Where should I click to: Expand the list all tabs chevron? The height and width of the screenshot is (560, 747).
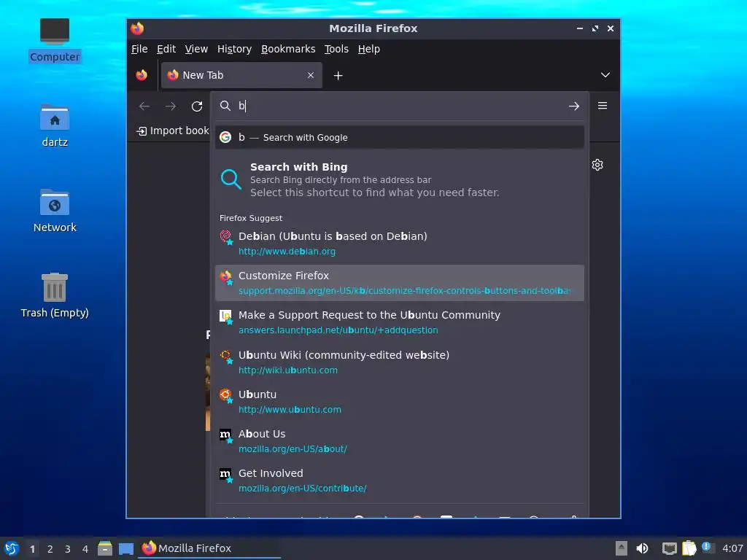click(605, 75)
